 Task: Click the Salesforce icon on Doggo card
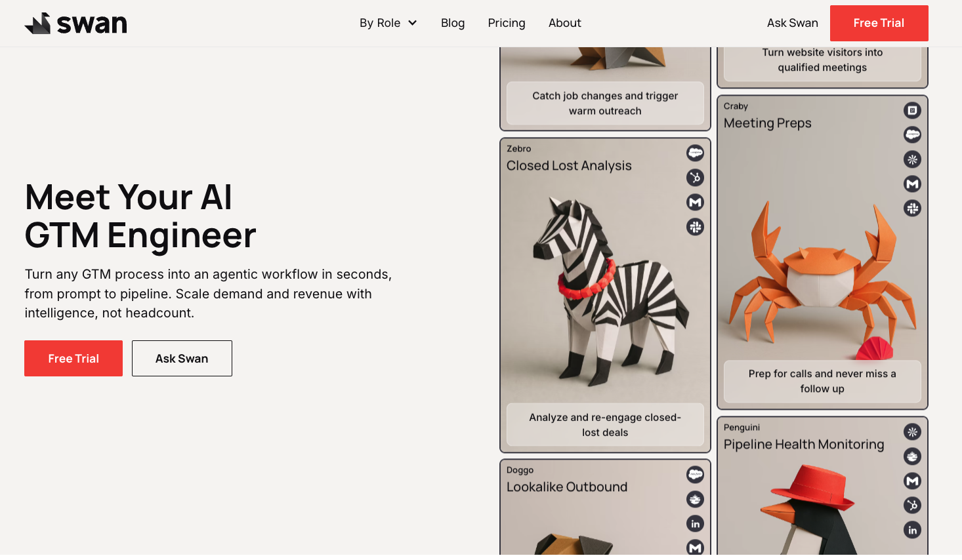pyautogui.click(x=695, y=475)
